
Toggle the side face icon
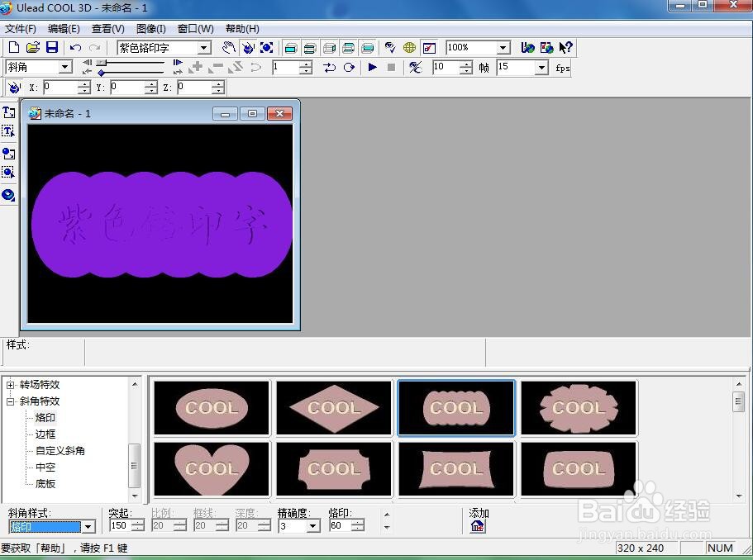(x=329, y=48)
